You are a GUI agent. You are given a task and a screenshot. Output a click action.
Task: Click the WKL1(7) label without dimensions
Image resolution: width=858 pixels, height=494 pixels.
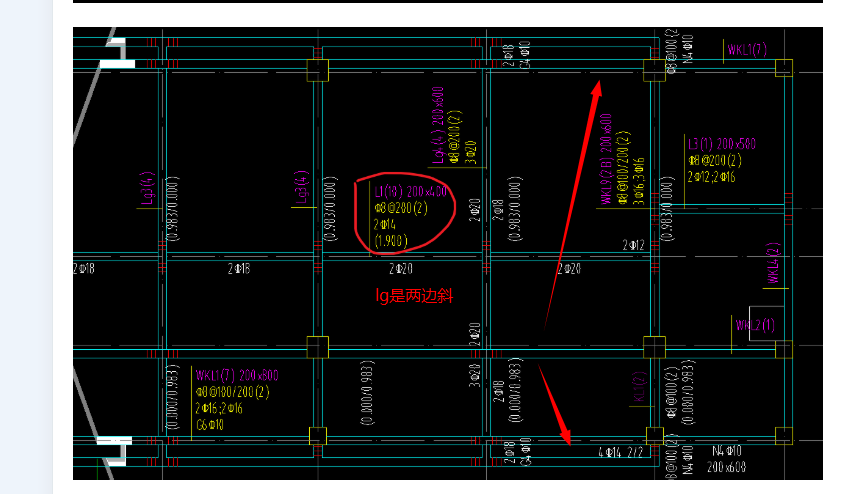tap(747, 50)
